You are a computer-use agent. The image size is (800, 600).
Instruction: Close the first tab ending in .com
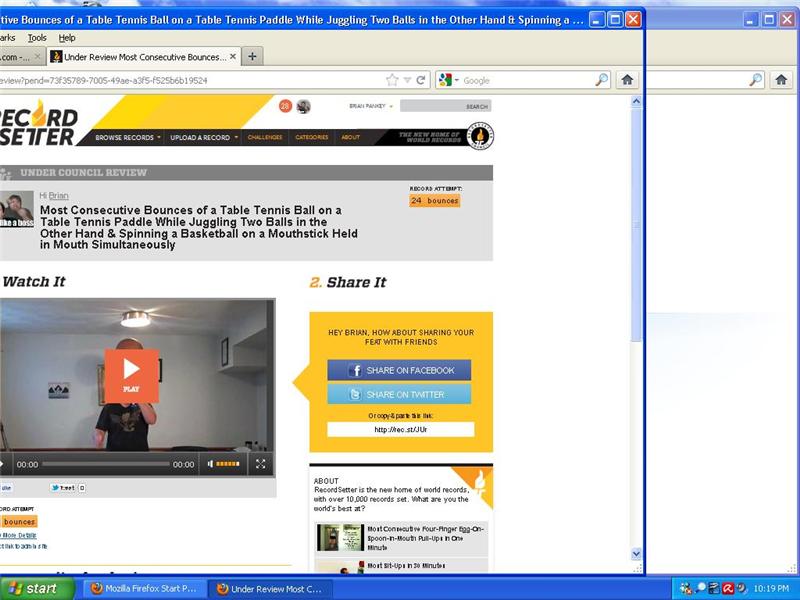(x=37, y=57)
